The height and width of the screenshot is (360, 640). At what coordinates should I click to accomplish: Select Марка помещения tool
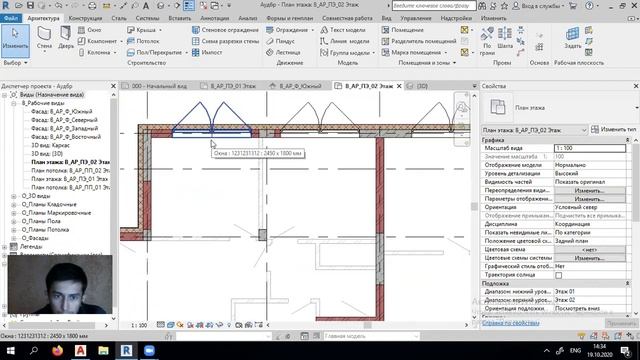point(414,53)
